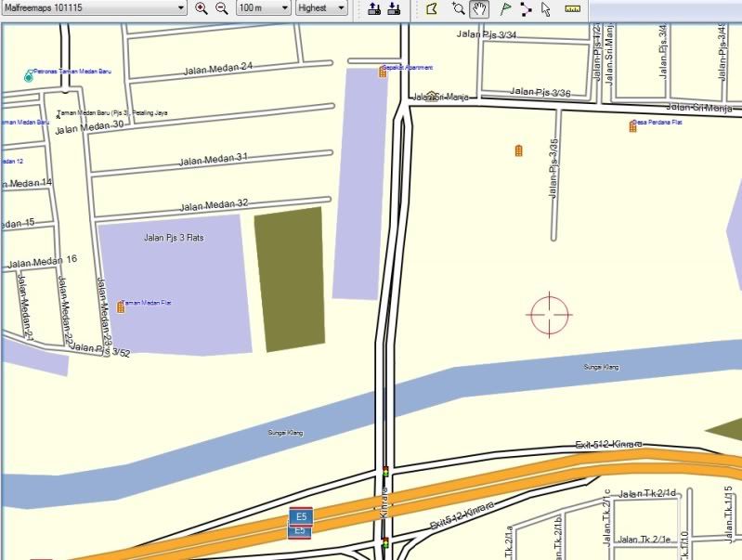Activate the hand pan tool
The width and height of the screenshot is (742, 560).
click(478, 8)
